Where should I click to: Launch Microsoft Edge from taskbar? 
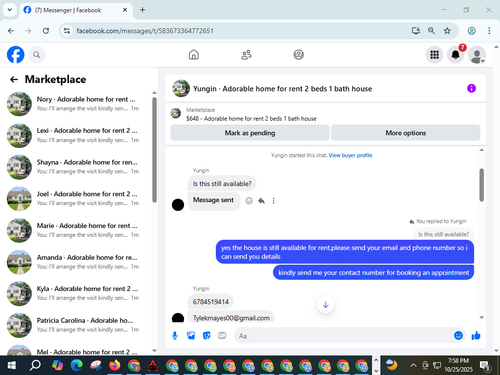pos(77,365)
